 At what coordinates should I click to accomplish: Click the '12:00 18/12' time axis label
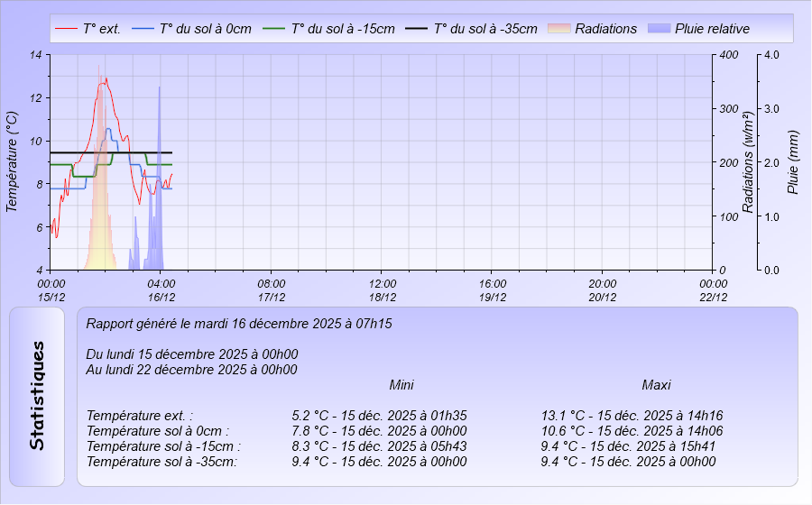pyautogui.click(x=383, y=290)
